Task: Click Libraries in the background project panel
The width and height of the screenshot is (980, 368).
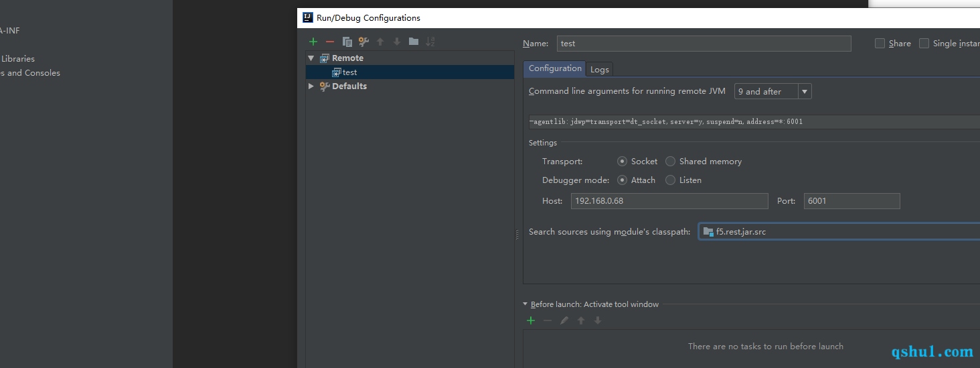Action: click(18, 59)
